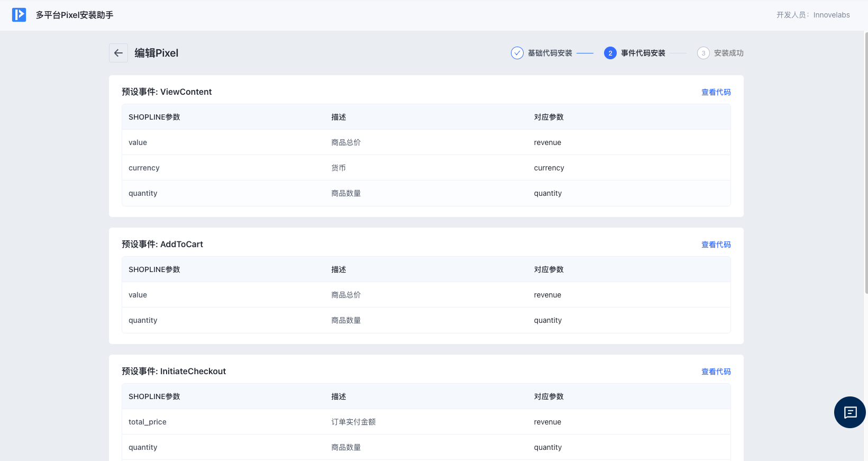
Task: Click 商品总价 cell in ViewContent table
Action: 346,142
